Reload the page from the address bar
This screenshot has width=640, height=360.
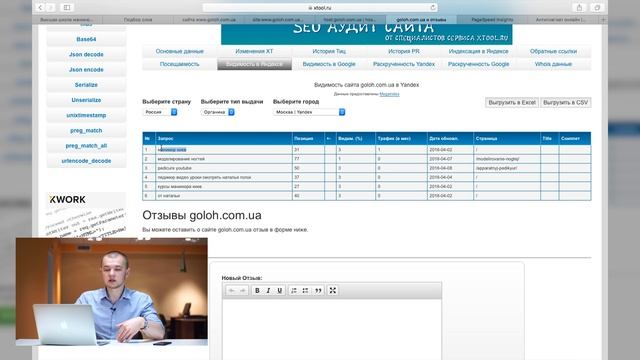[x=433, y=7]
